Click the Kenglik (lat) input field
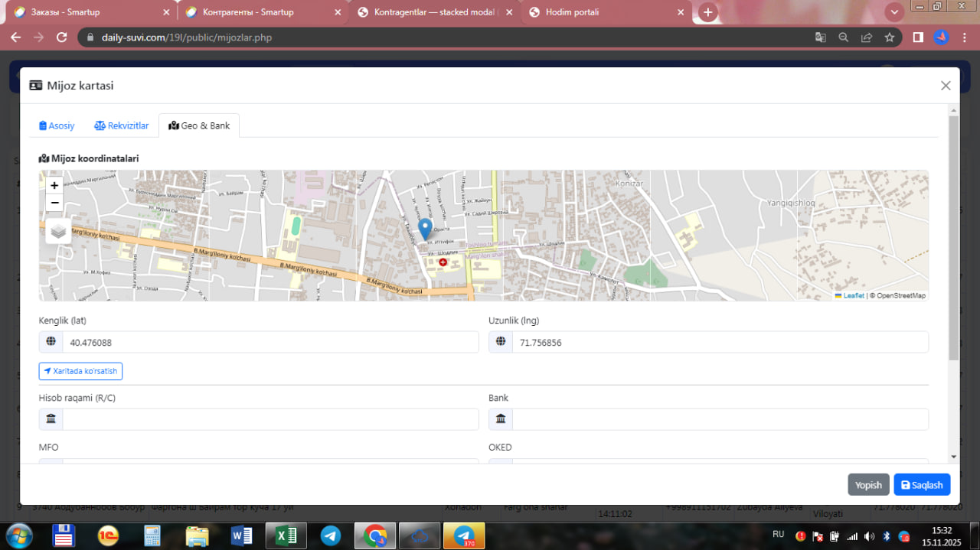 pyautogui.click(x=269, y=343)
